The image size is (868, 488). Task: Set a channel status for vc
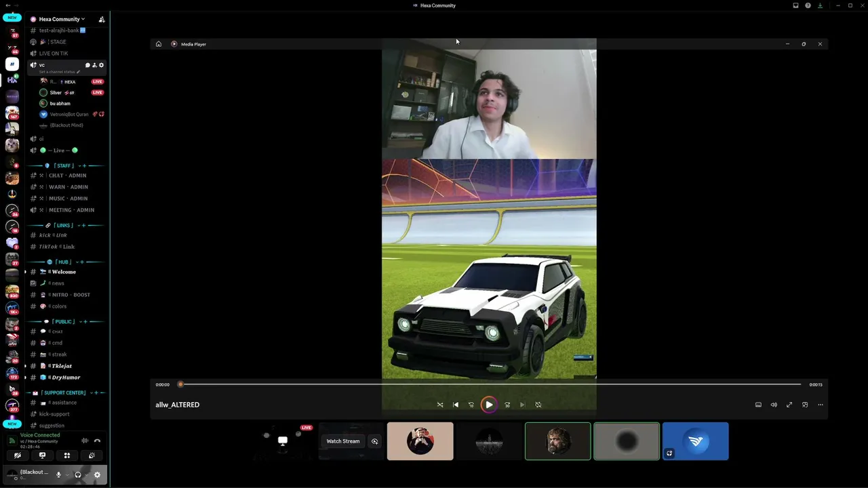coord(60,72)
